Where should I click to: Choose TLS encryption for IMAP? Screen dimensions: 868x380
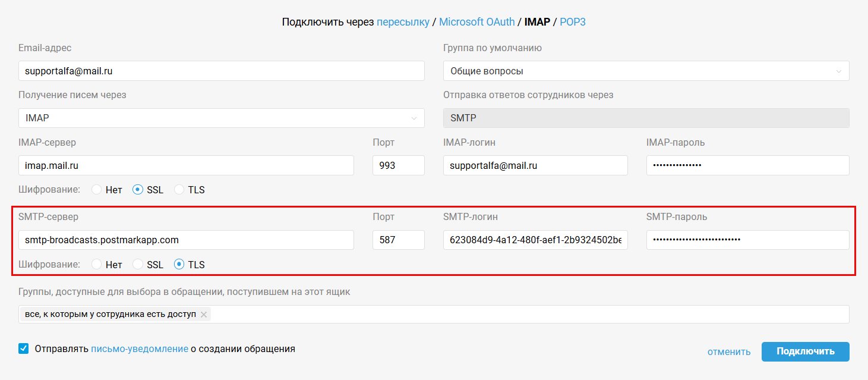tap(179, 190)
